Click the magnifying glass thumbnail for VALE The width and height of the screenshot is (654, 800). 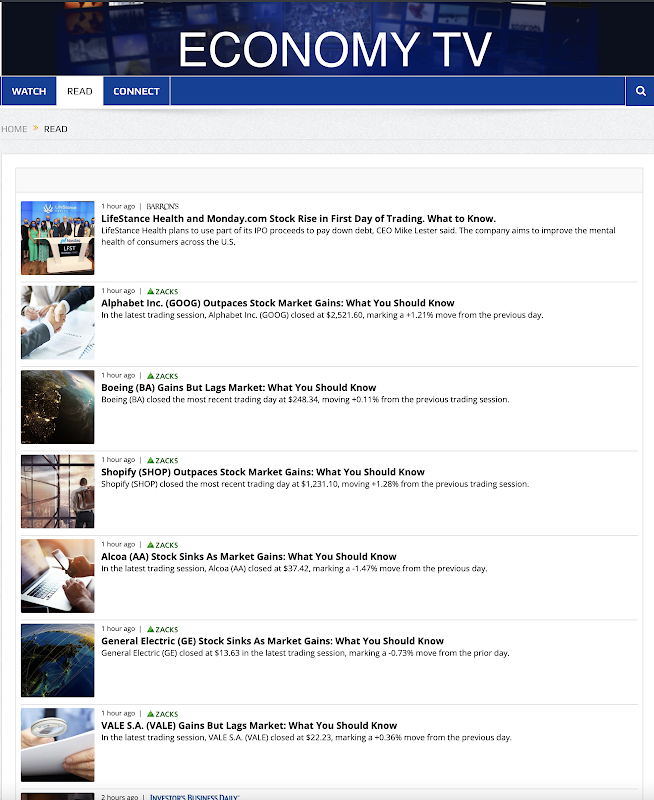[58, 744]
